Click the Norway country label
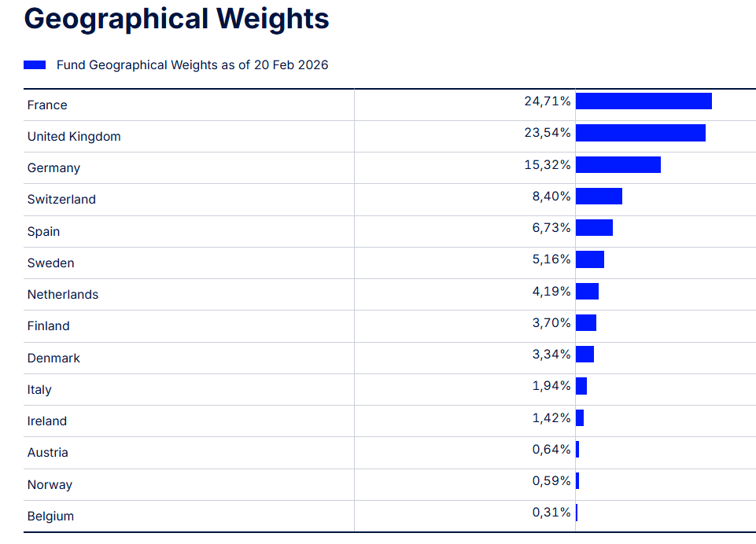Image resolution: width=756 pixels, height=544 pixels. click(x=50, y=484)
